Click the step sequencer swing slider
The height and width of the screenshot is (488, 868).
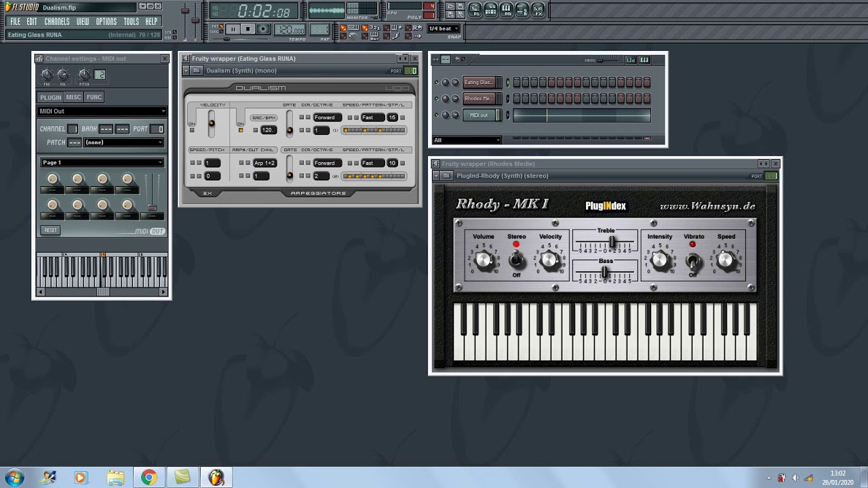[x=608, y=60]
